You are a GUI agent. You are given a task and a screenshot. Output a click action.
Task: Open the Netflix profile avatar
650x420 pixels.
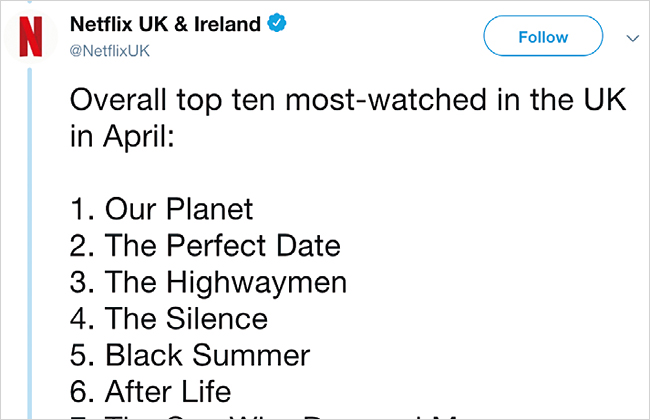coord(31,36)
